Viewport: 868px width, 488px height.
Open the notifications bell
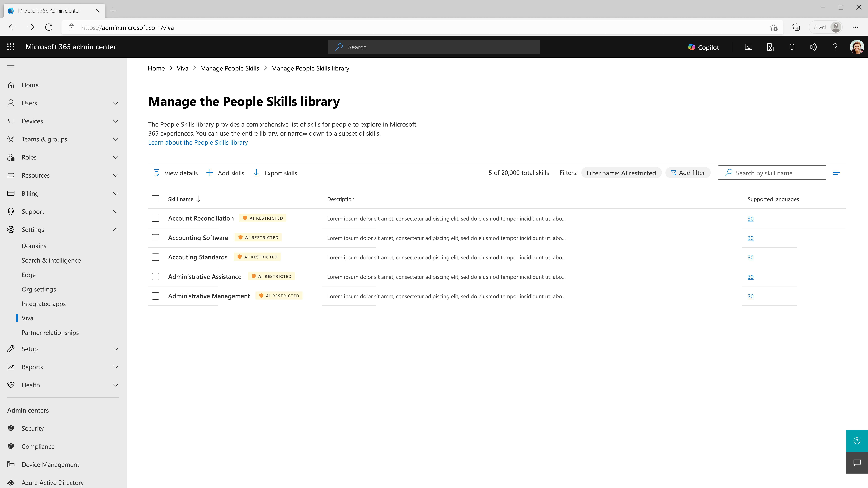click(792, 47)
